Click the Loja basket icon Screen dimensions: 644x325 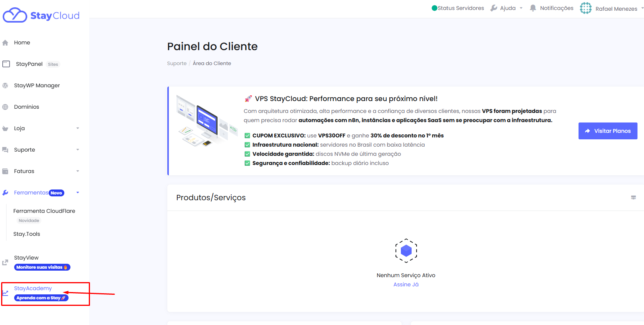pyautogui.click(x=5, y=129)
